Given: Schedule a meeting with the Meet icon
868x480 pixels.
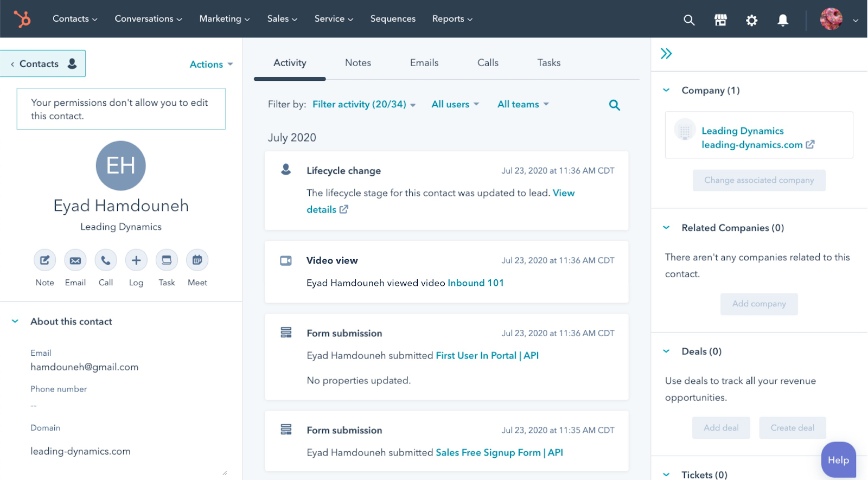Looking at the screenshot, I should point(197,260).
